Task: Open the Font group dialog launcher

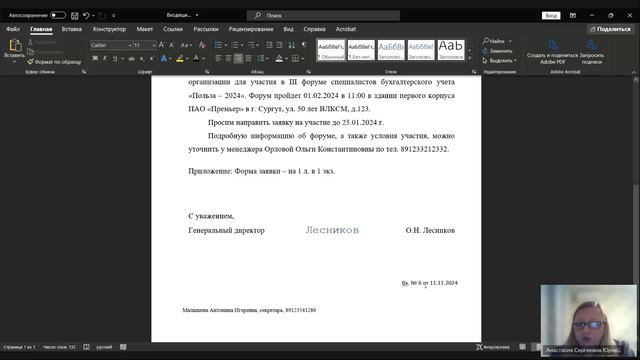Action: click(x=207, y=72)
